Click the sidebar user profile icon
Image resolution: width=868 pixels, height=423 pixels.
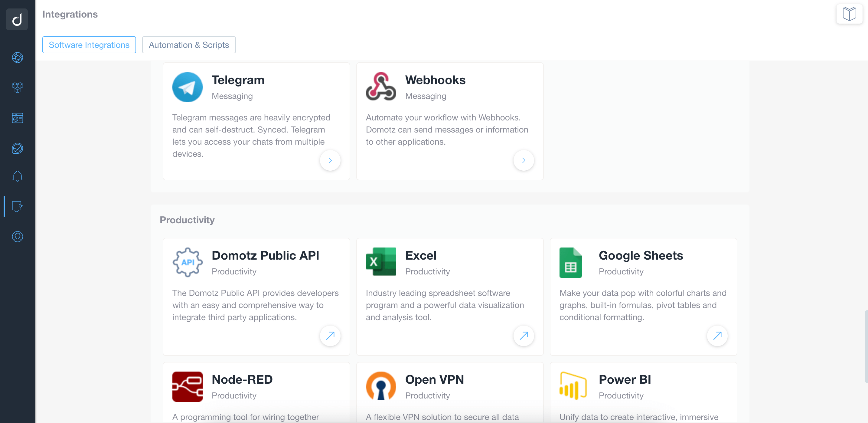(x=17, y=236)
